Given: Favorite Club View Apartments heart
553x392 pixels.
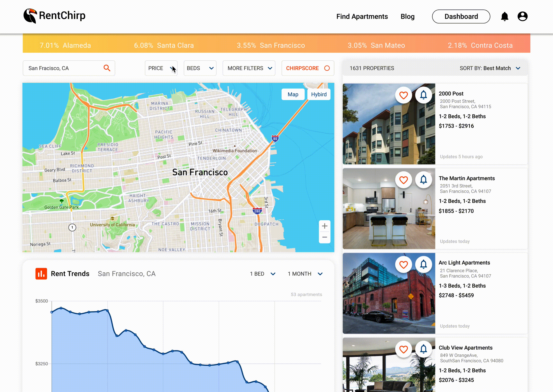Looking at the screenshot, I should pyautogui.click(x=403, y=349).
